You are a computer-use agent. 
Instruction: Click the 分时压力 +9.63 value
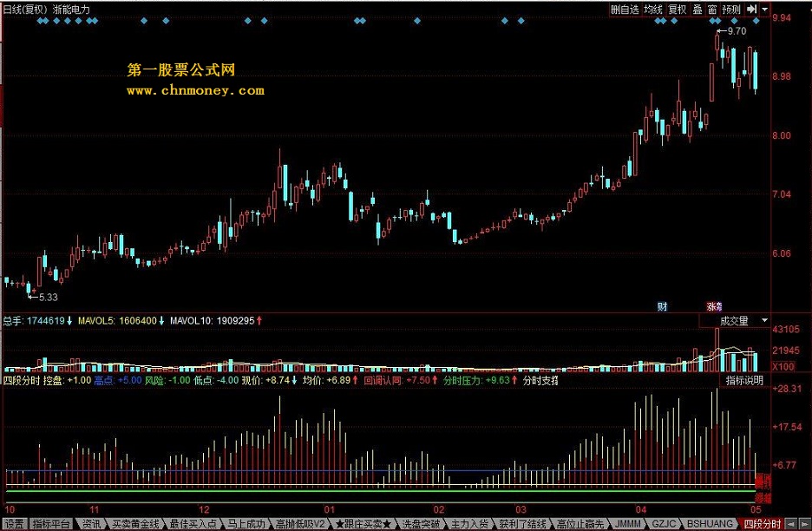pos(480,380)
